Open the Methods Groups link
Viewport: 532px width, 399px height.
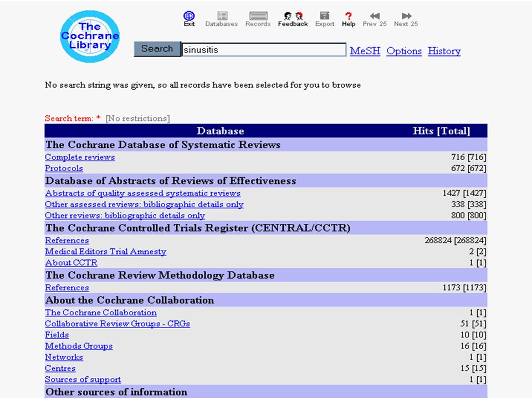coord(79,346)
